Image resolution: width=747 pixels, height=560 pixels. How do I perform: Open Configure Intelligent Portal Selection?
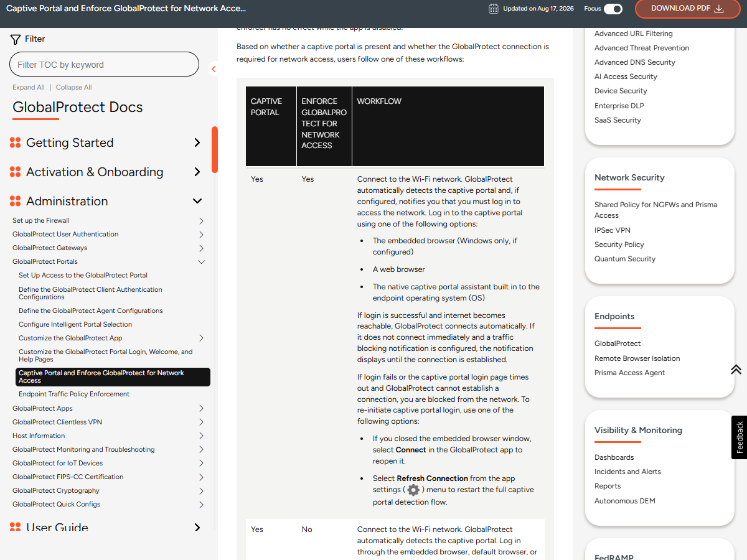[75, 324]
